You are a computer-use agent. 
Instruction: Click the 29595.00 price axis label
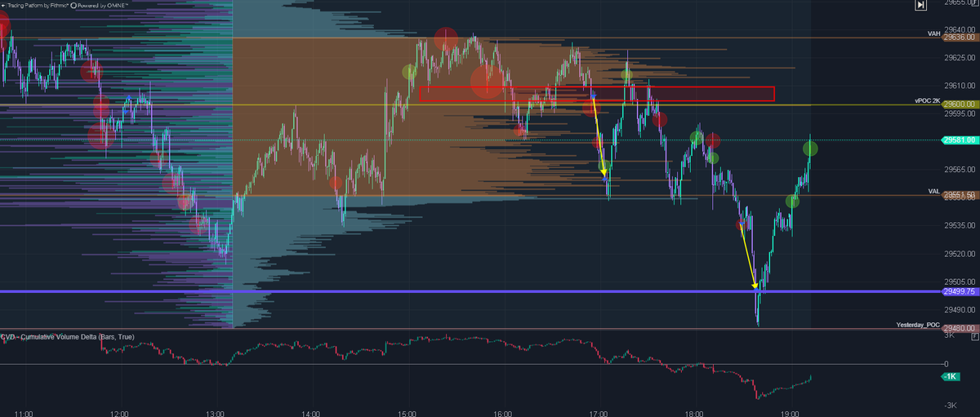[x=961, y=114]
